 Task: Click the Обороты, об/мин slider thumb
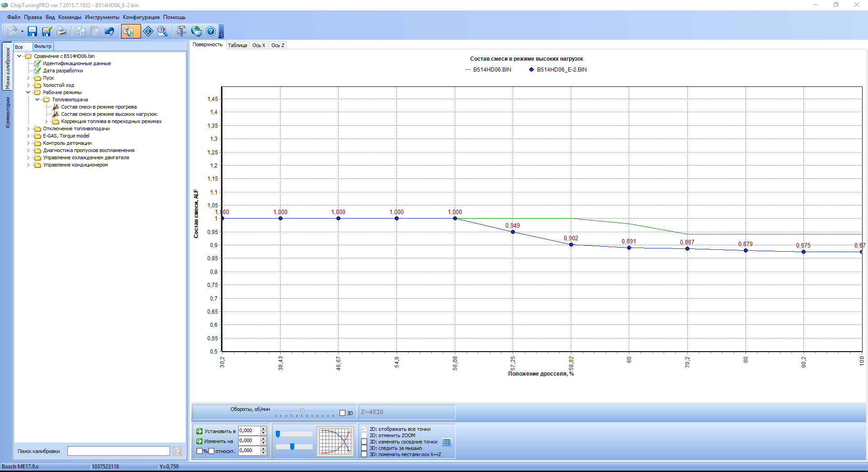tap(302, 411)
